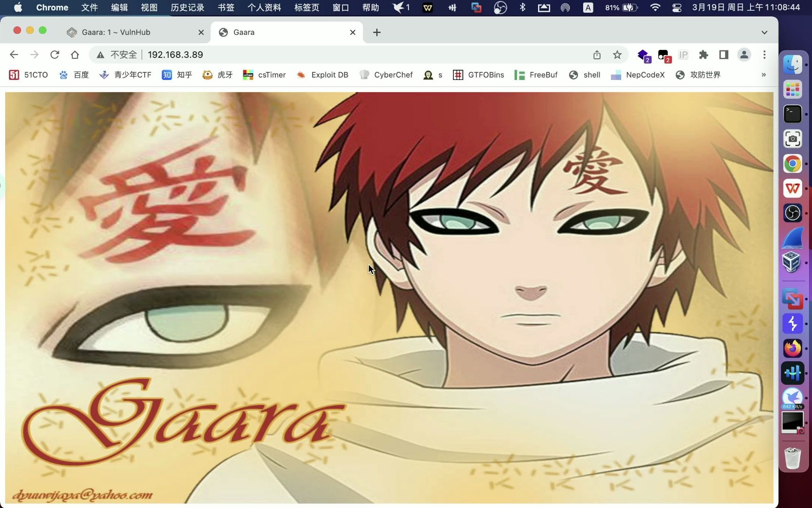Image resolution: width=812 pixels, height=508 pixels.
Task: Reload the current page
Action: click(55, 55)
